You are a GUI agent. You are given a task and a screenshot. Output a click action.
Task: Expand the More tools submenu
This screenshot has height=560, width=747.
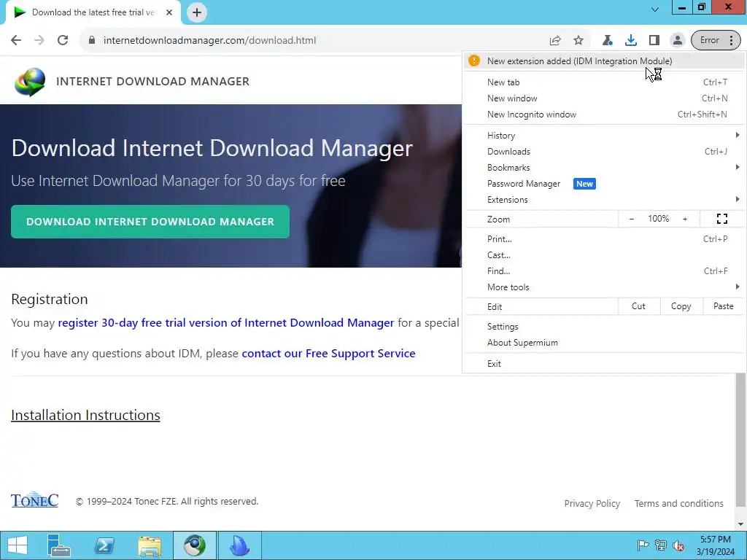(x=604, y=287)
